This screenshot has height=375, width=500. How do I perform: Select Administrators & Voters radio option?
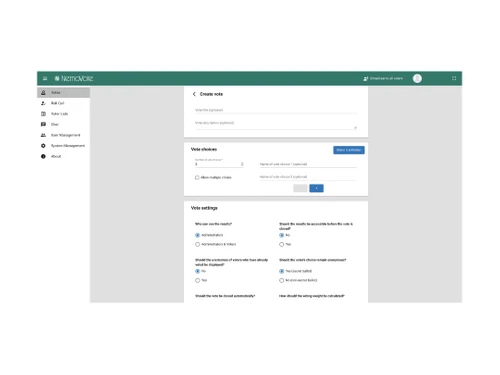(x=197, y=244)
